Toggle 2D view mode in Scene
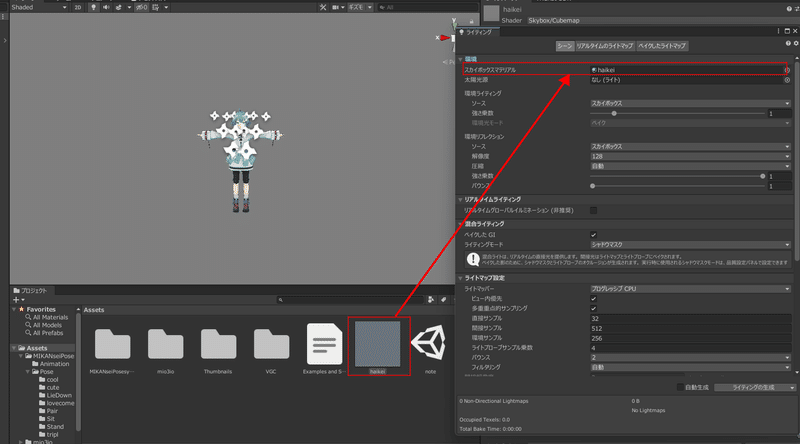The height and width of the screenshot is (444, 800). [x=78, y=7]
